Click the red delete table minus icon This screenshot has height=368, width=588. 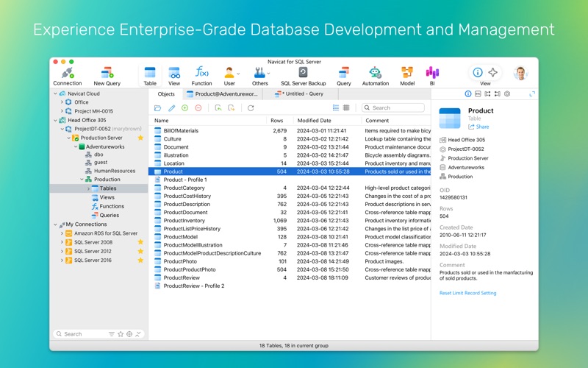pos(198,108)
